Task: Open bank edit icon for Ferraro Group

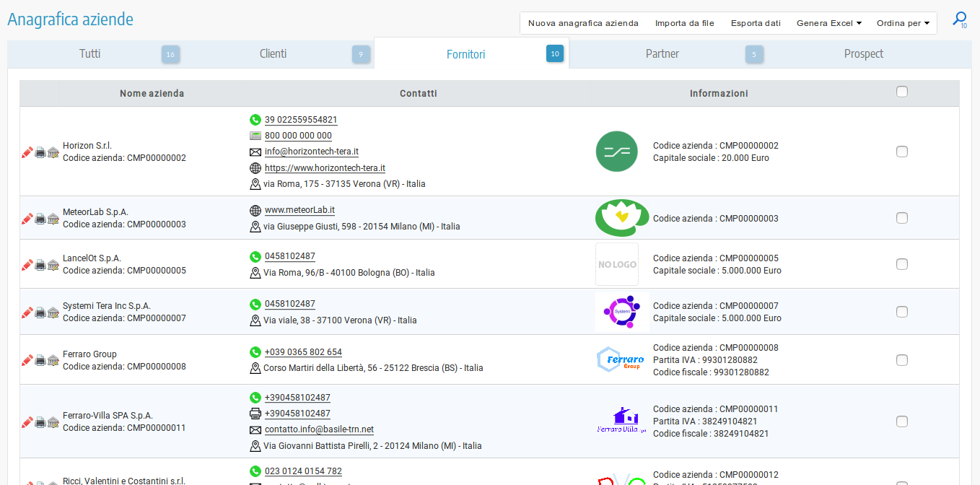Action: (53, 360)
